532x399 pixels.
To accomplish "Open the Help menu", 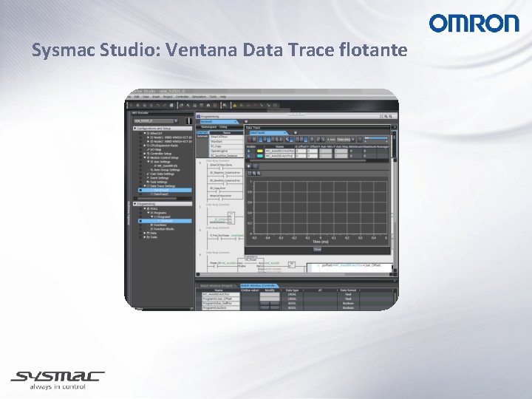I will point(223,97).
